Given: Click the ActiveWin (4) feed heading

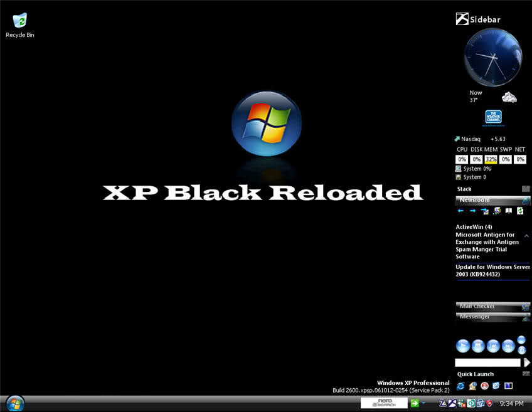Looking at the screenshot, I should point(474,227).
